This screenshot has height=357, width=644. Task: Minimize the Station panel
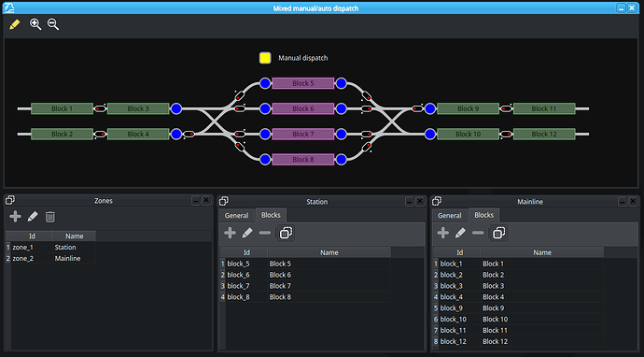pyautogui.click(x=409, y=201)
